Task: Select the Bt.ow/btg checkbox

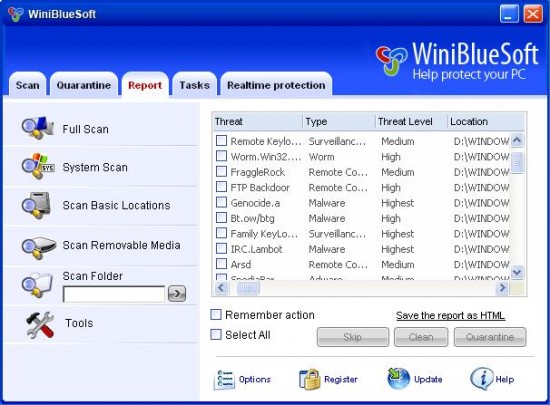Action: [221, 217]
